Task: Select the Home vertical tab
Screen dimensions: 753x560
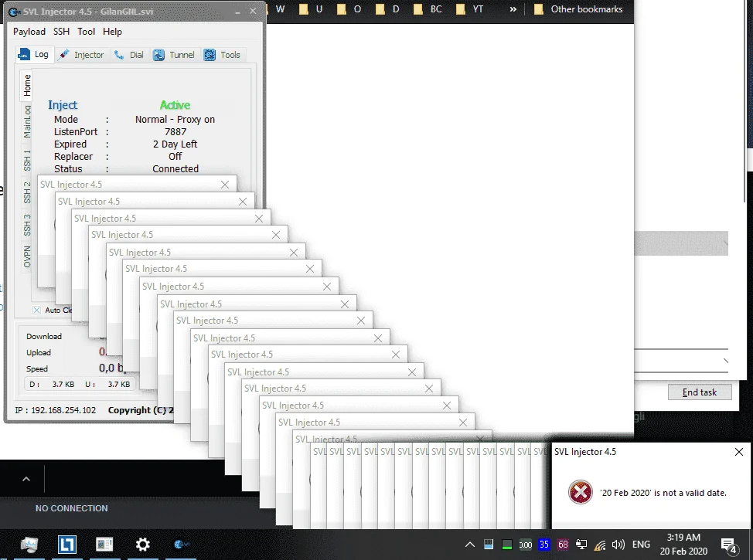Action: (27, 85)
